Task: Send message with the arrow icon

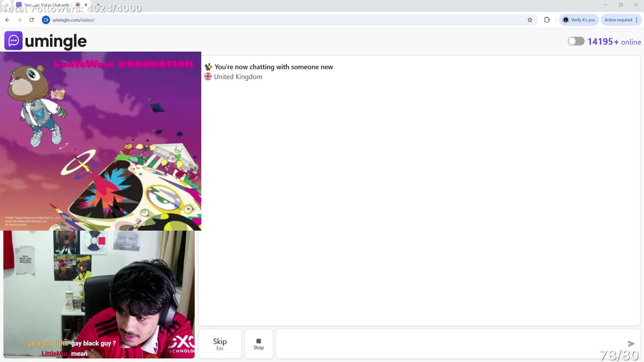Action: click(631, 343)
